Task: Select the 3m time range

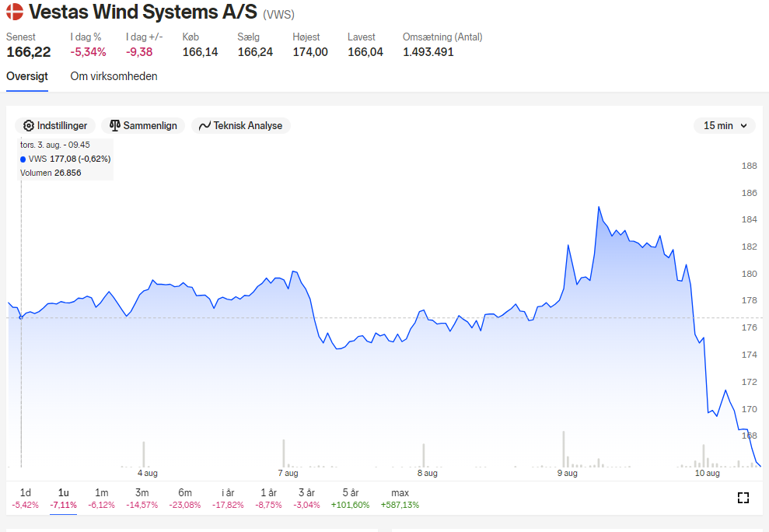Action: (142, 498)
